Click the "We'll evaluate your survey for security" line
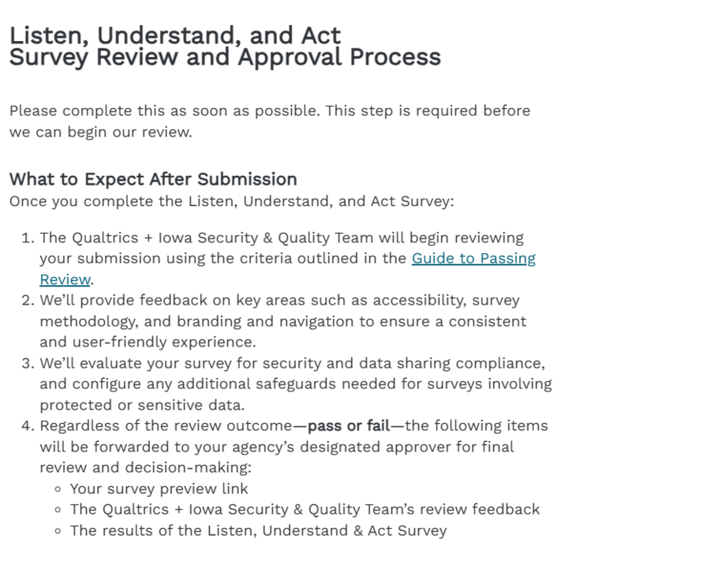 (292, 364)
